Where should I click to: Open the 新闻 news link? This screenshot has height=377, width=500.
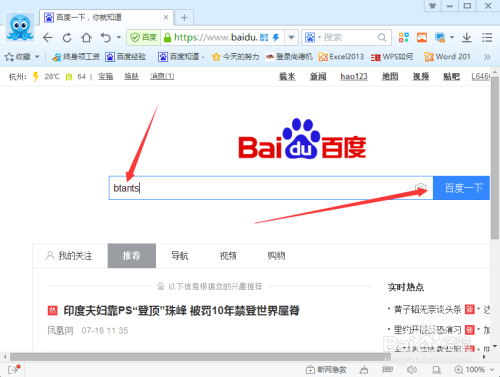coord(318,76)
